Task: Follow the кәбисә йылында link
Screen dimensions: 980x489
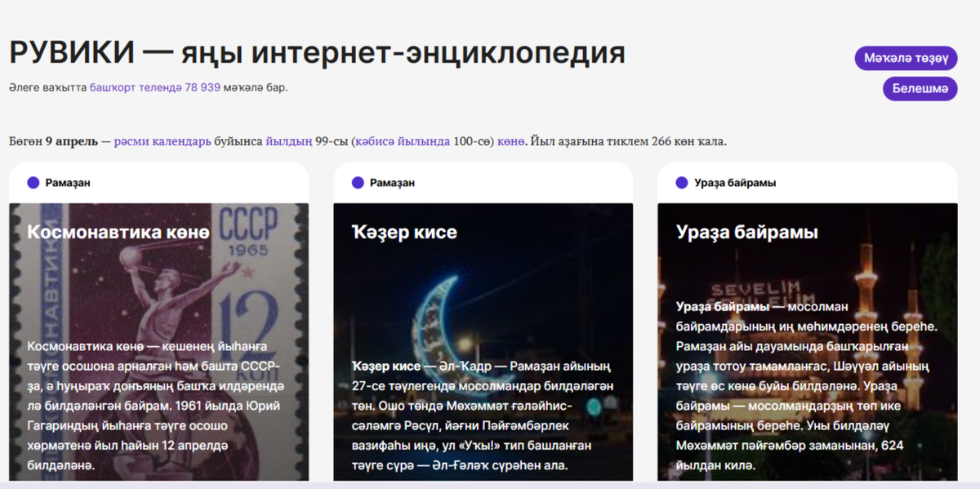Action: click(x=403, y=141)
